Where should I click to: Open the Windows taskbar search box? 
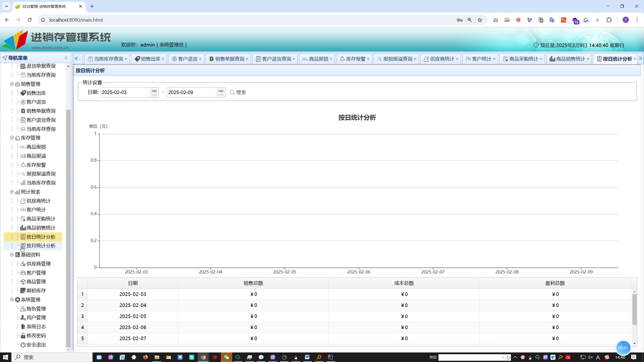tap(52, 357)
